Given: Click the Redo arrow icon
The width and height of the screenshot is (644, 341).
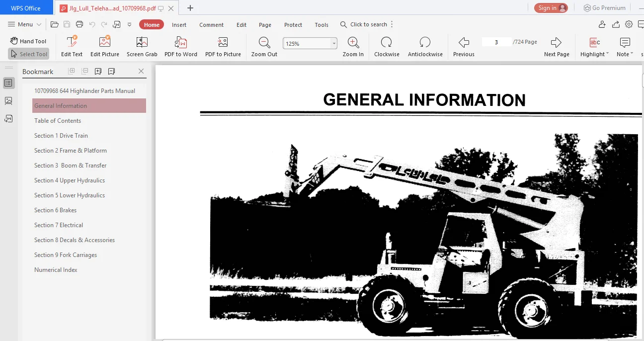Looking at the screenshot, I should click(x=104, y=24).
